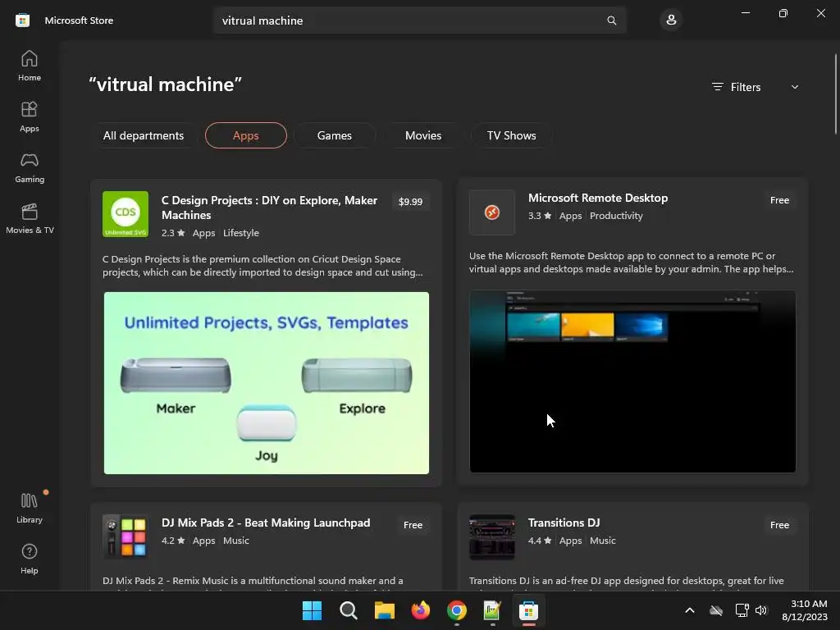
Task: Select the Apps filter tab
Action: click(246, 135)
